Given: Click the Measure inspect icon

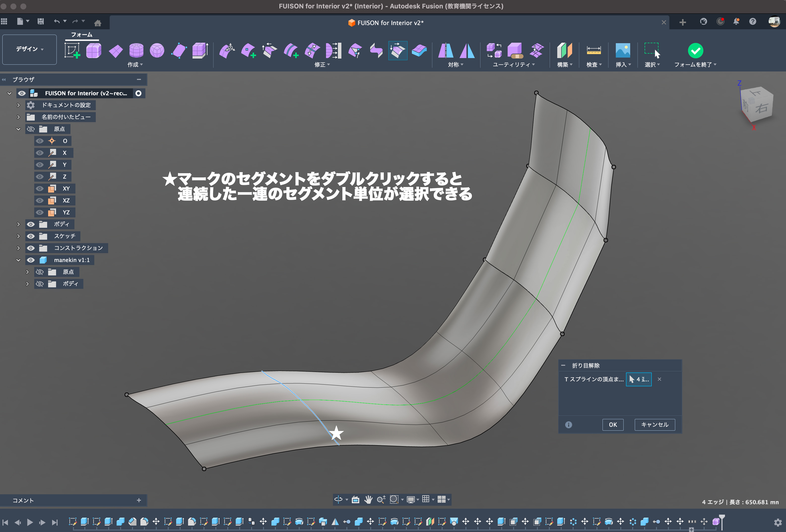Looking at the screenshot, I should pos(593,51).
